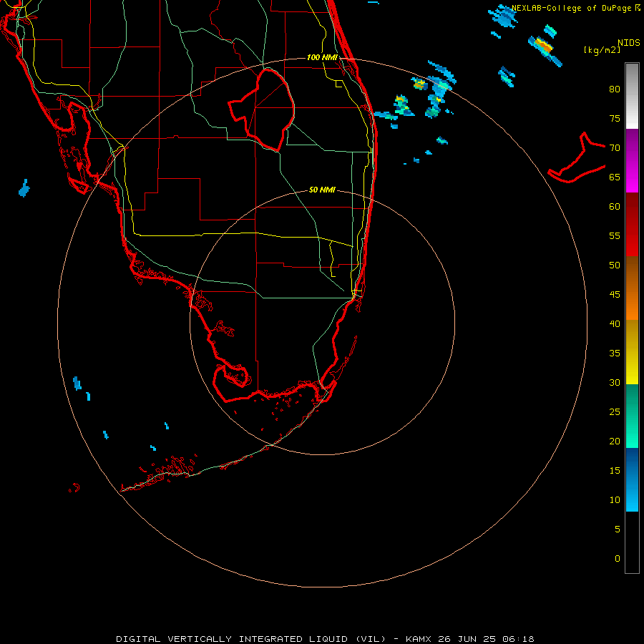Image resolution: width=644 pixels, height=644 pixels.
Task: Select the 15 value on the scale
Action: 615,471
